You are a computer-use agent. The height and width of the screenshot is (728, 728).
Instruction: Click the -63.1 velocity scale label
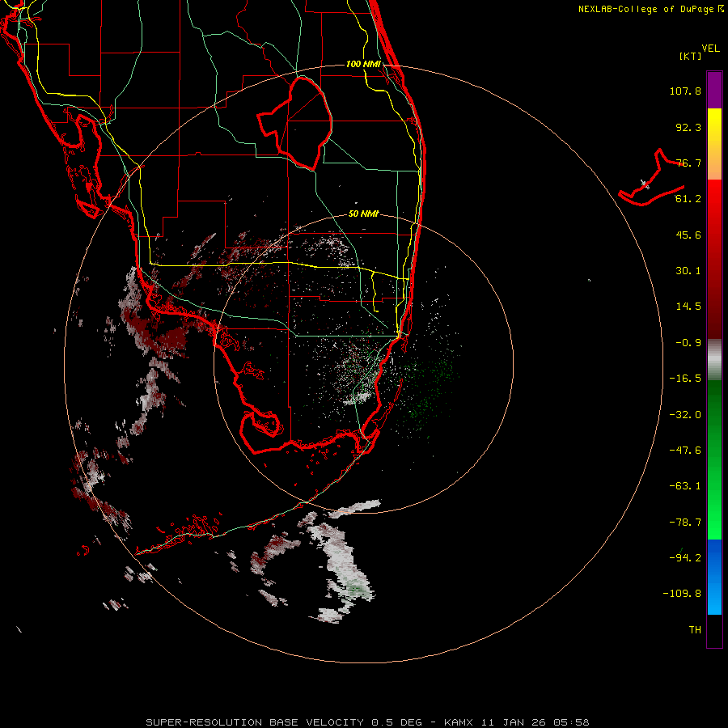click(685, 486)
